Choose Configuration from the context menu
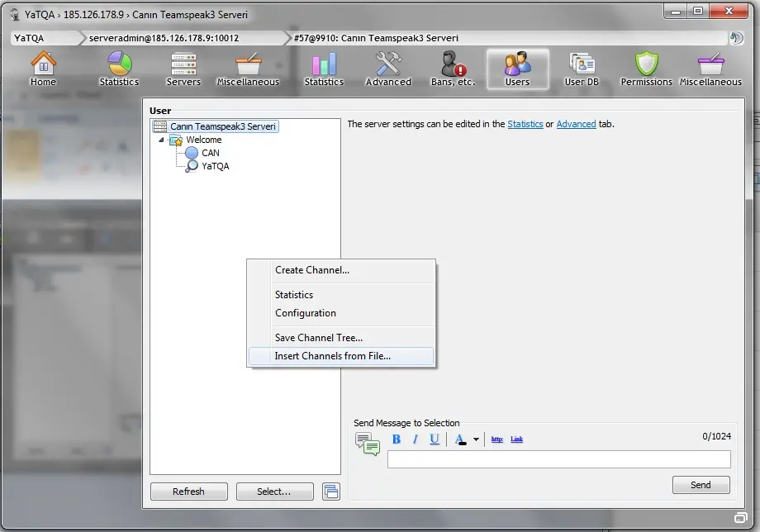Viewport: 760px width, 532px height. pyautogui.click(x=340, y=313)
